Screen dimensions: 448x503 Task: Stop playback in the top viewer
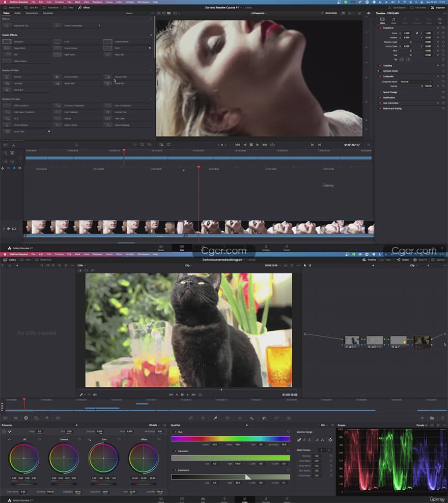click(251, 145)
